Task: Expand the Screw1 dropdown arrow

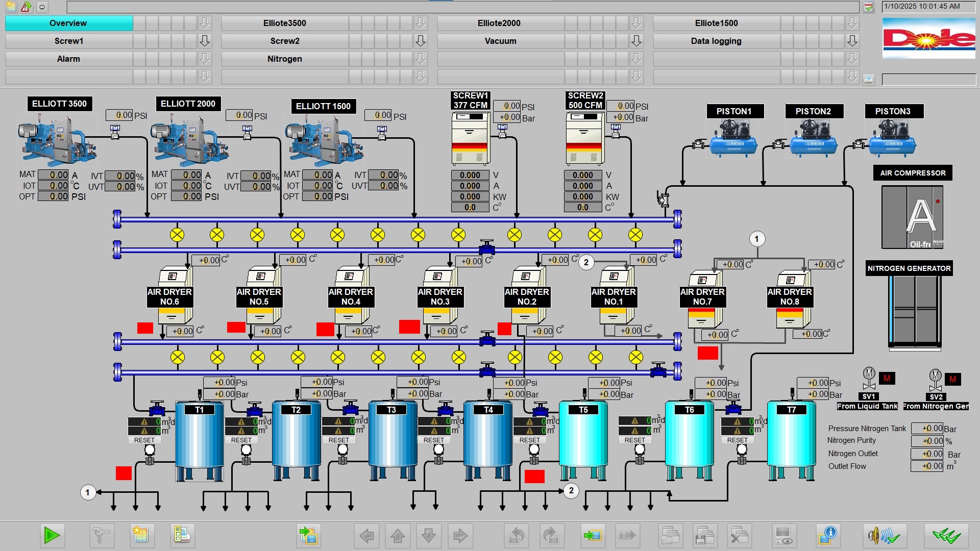Action: point(205,41)
